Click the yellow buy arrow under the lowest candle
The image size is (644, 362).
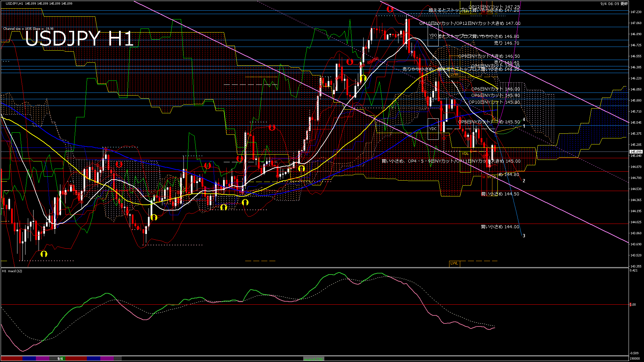point(44,254)
